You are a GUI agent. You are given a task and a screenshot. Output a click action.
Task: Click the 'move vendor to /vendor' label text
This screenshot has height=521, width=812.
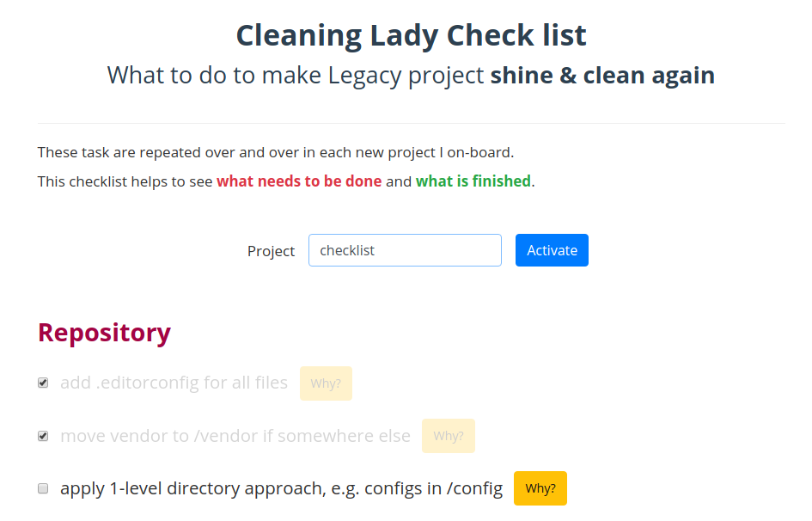235,436
